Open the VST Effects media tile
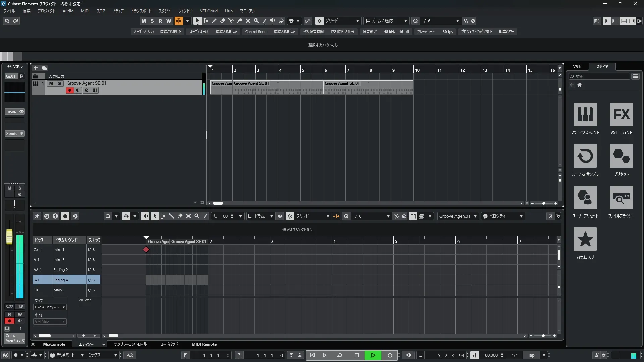This screenshot has height=362, width=644. pos(621,114)
